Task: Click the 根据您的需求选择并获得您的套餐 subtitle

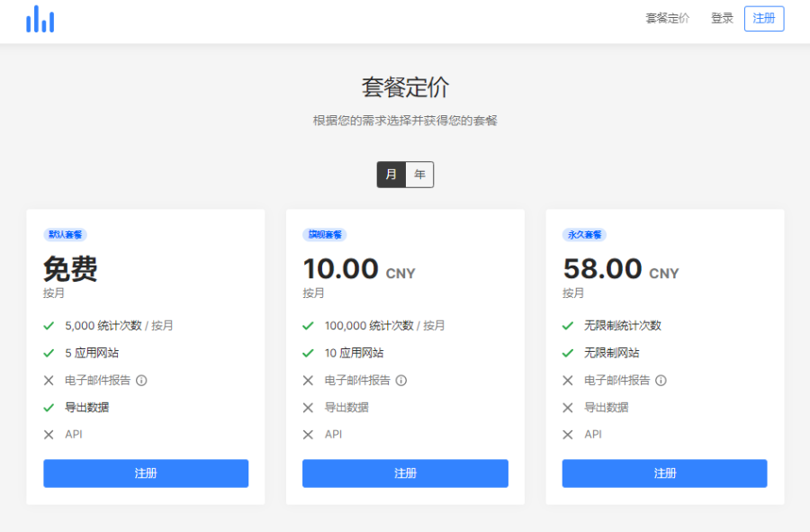Action: coord(406,121)
